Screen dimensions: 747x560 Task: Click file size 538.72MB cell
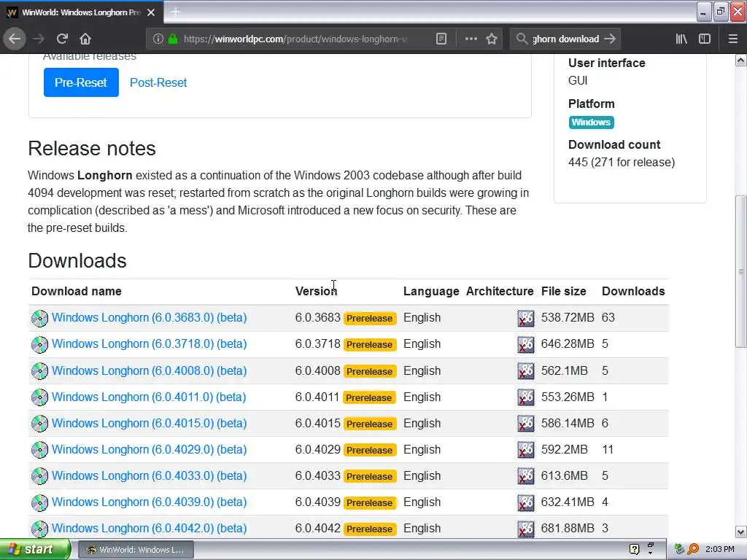point(568,318)
